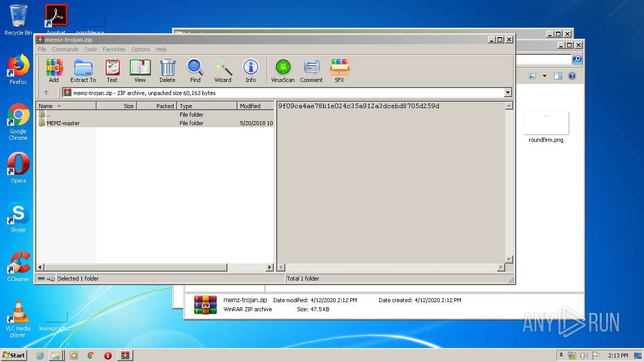Viewport: 644px width, 362px height.
Task: Select the parent '..' folder entry
Action: 155,115
